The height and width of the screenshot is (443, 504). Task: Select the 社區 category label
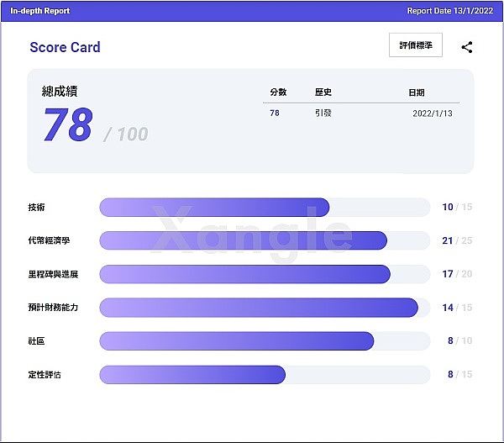(x=36, y=341)
